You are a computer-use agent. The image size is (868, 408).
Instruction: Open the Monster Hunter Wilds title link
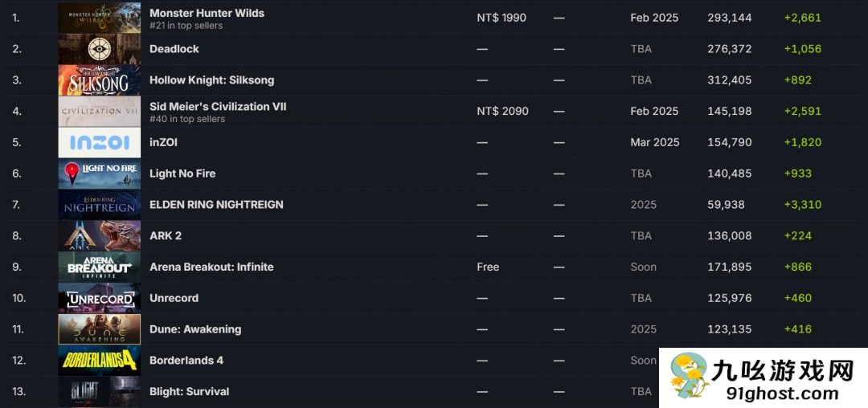[x=207, y=13]
